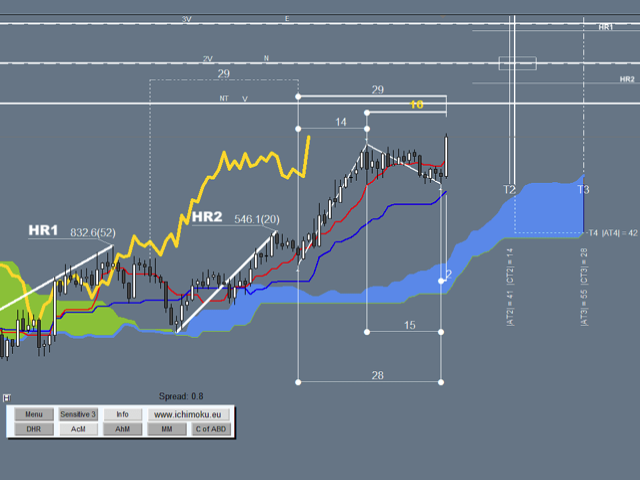Click the NT level label
The image size is (640, 480).
pyautogui.click(x=224, y=98)
